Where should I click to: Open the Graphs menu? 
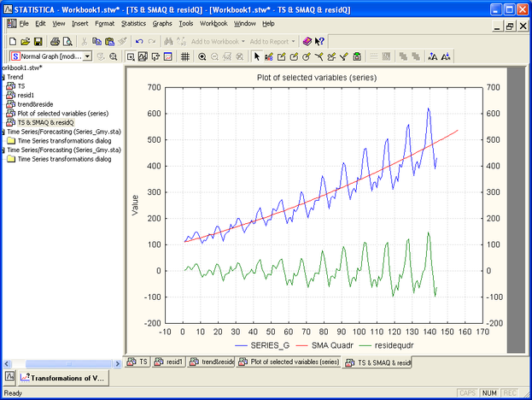point(161,23)
